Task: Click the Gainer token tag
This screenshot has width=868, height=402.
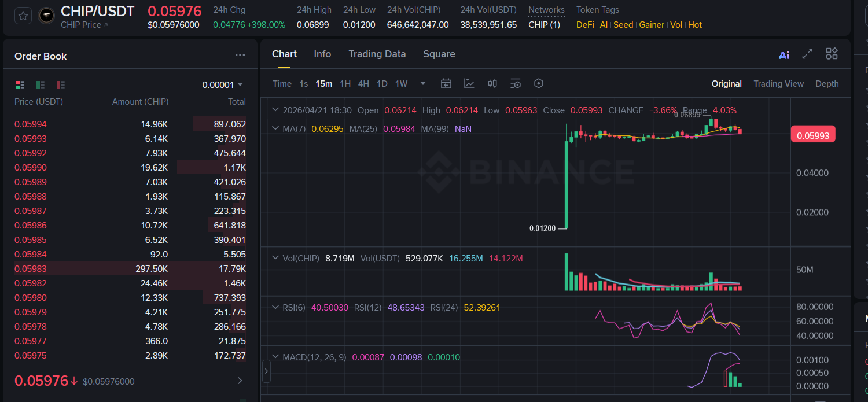Action: [x=652, y=25]
